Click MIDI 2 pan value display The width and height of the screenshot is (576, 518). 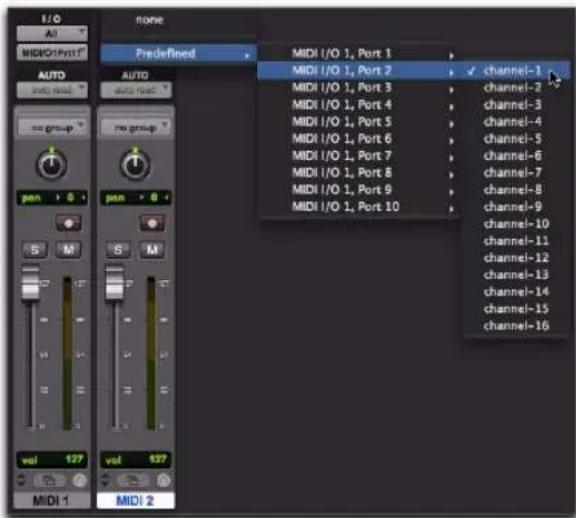pos(135,198)
